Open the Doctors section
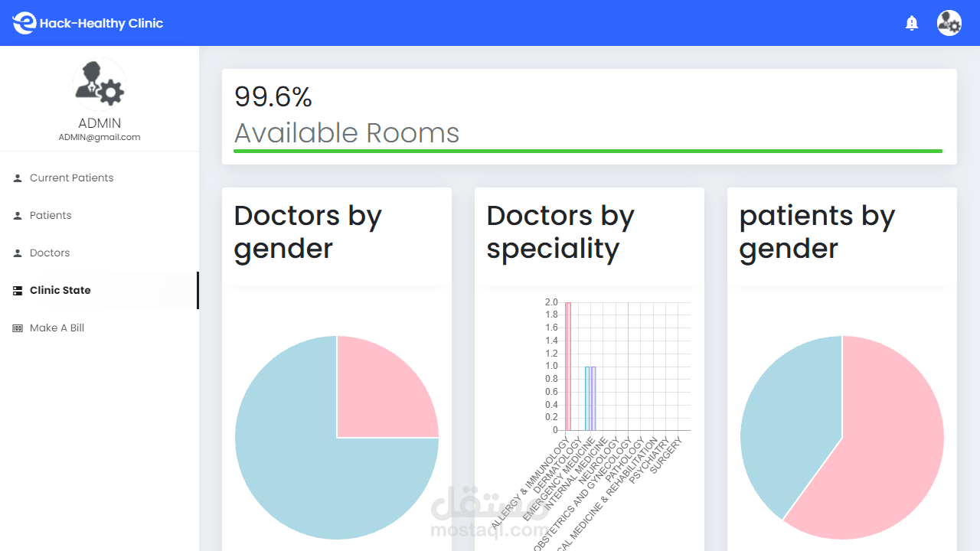980x551 pixels. 50,253
